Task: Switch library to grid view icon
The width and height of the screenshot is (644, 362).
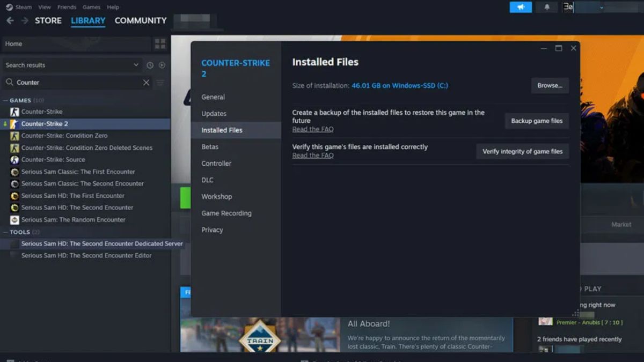Action: tap(160, 43)
